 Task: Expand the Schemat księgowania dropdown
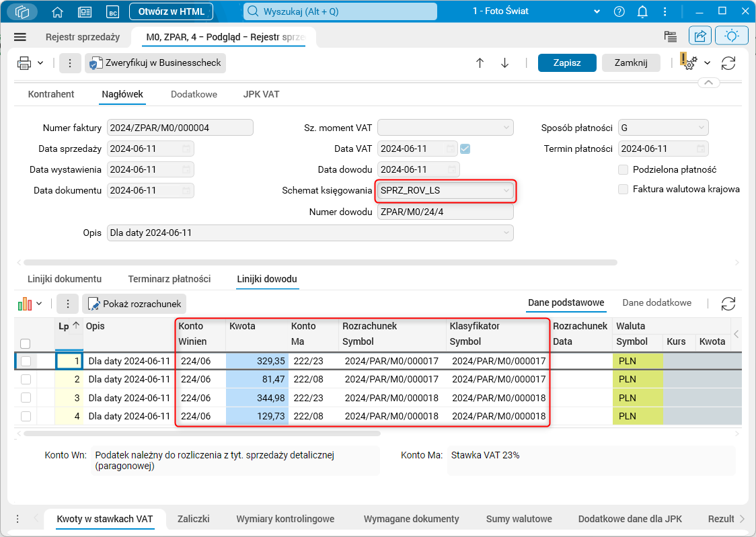[506, 191]
